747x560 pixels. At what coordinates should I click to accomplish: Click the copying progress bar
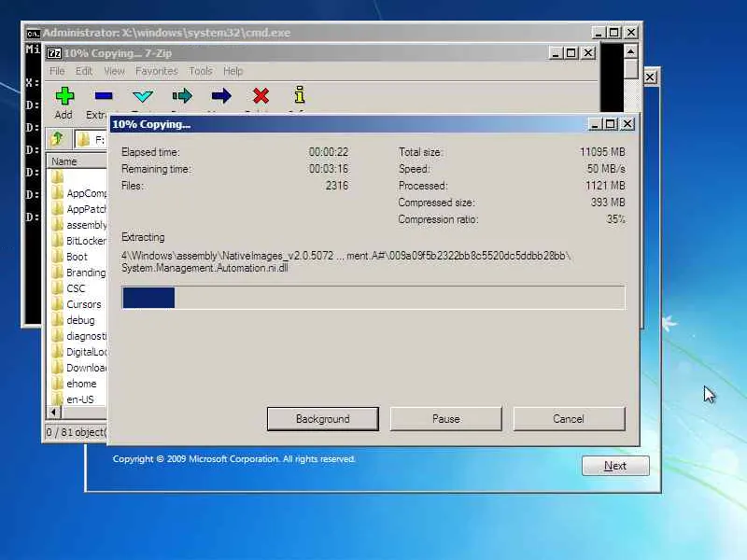(373, 298)
